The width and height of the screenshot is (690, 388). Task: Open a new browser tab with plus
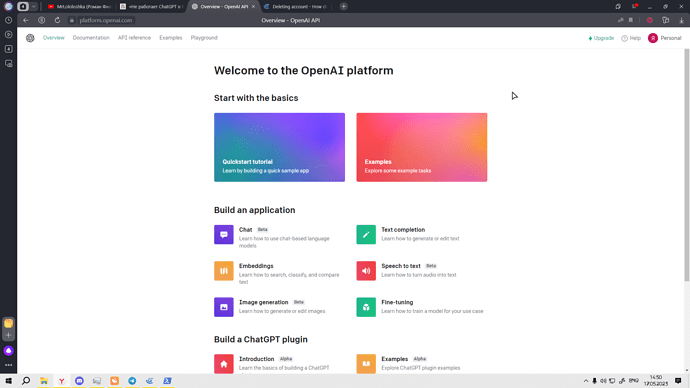point(344,7)
